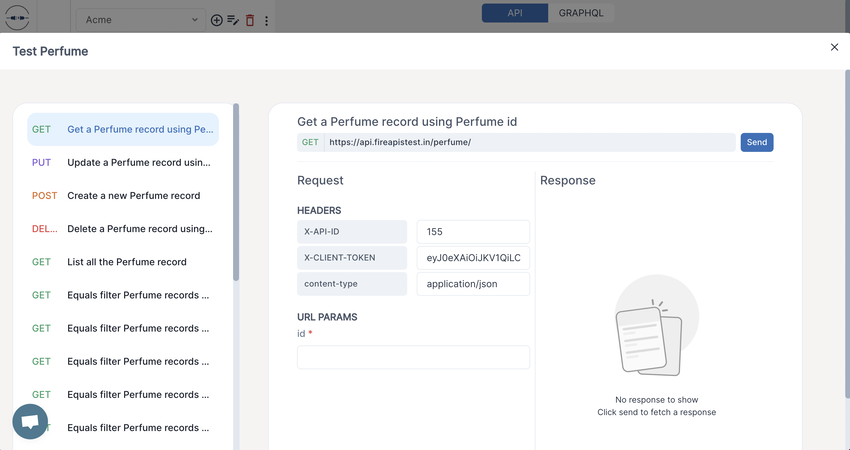850x450 pixels.
Task: Click the Send button
Action: (757, 143)
